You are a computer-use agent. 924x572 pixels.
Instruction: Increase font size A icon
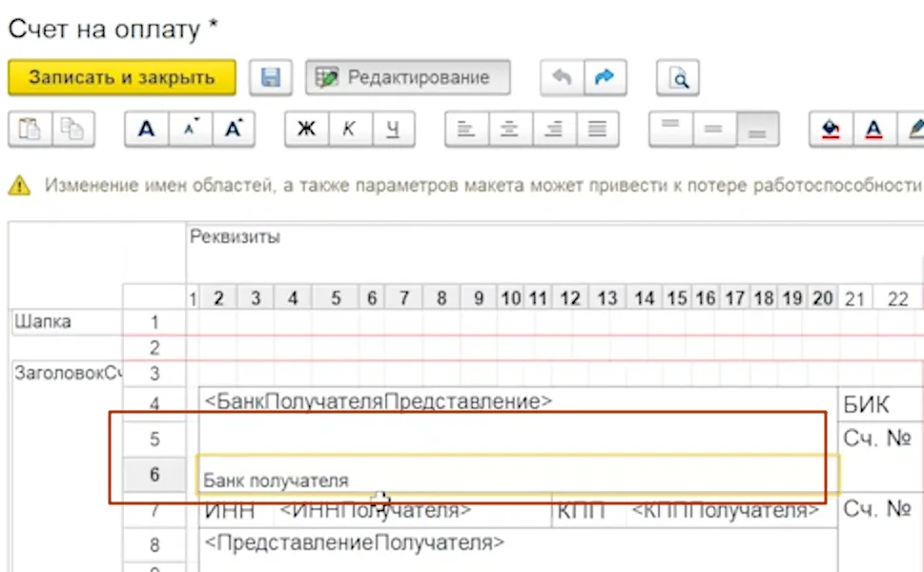point(234,129)
